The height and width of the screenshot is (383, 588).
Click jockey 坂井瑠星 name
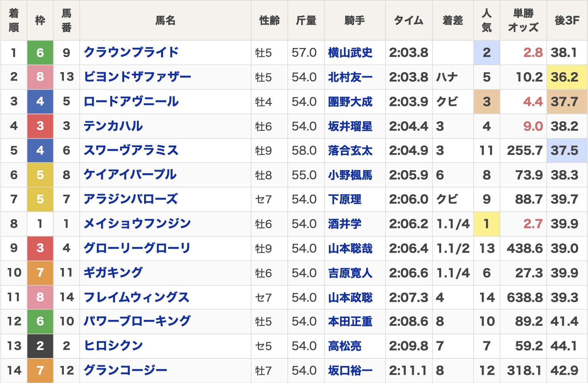point(350,126)
